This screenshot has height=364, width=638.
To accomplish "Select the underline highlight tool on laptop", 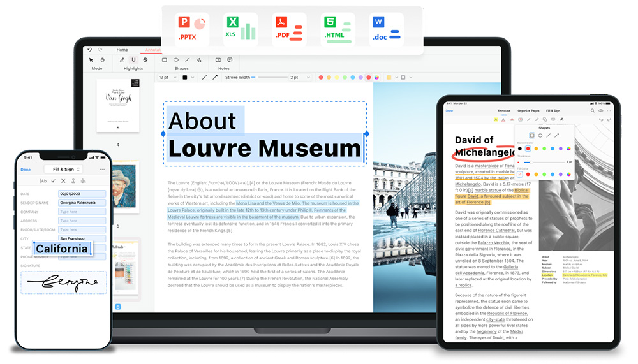I will [133, 60].
